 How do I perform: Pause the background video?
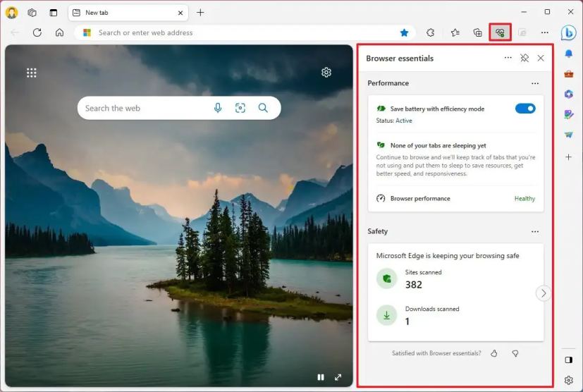click(x=321, y=377)
